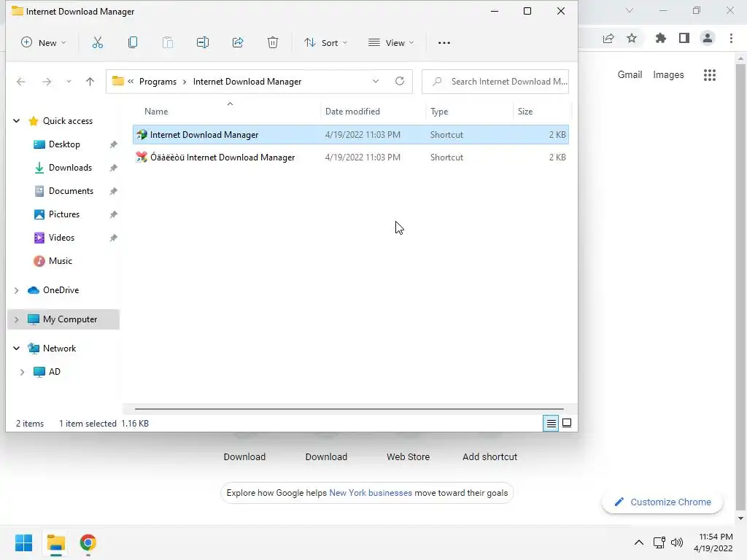Open Chrome's bookmark star icon
Image resolution: width=747 pixels, height=560 pixels.
632,38
